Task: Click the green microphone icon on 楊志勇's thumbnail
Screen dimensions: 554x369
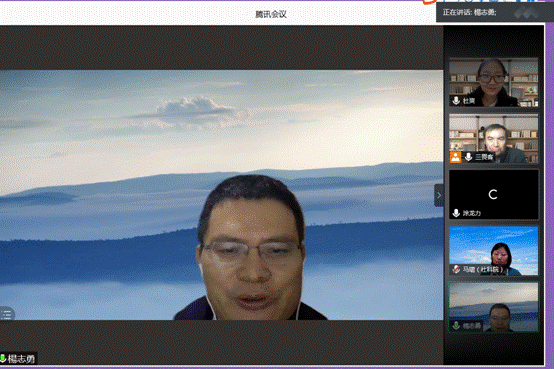Action: pos(456,325)
